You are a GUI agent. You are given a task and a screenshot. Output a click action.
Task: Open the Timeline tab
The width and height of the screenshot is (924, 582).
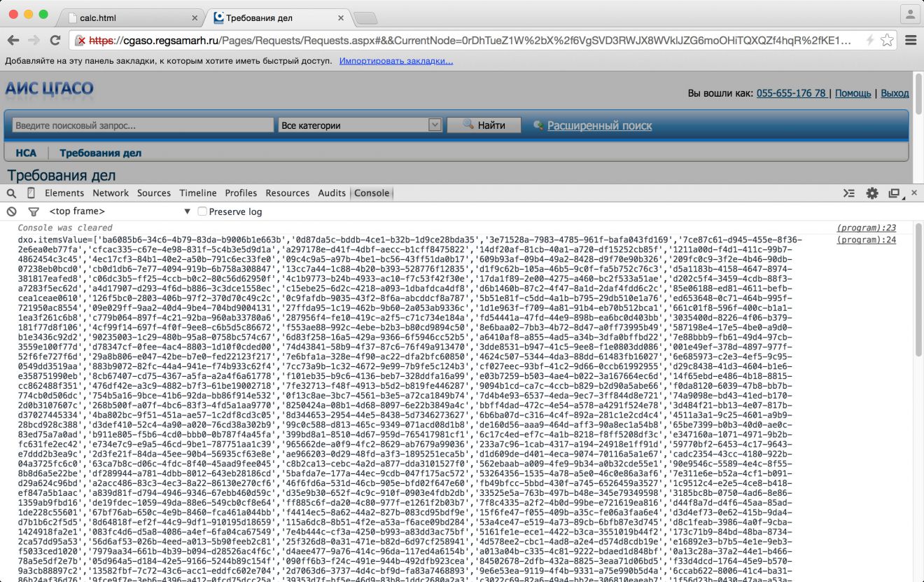tap(198, 193)
